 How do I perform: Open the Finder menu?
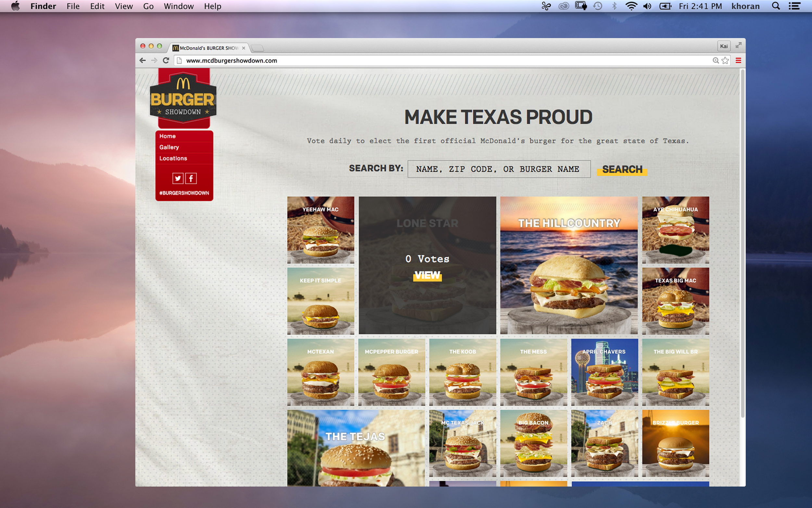point(43,6)
